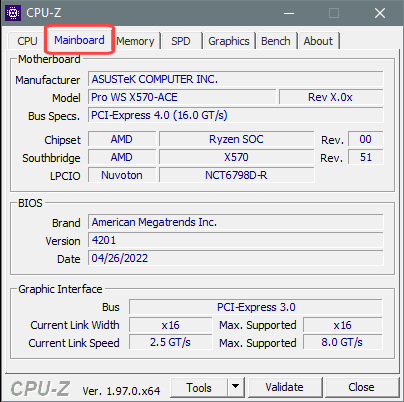
Task: Click the Southbridge label
Action: click(x=51, y=158)
